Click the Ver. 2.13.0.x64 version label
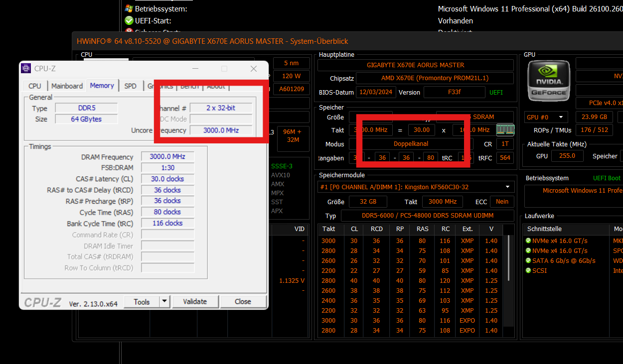The height and width of the screenshot is (364, 623). click(x=93, y=303)
